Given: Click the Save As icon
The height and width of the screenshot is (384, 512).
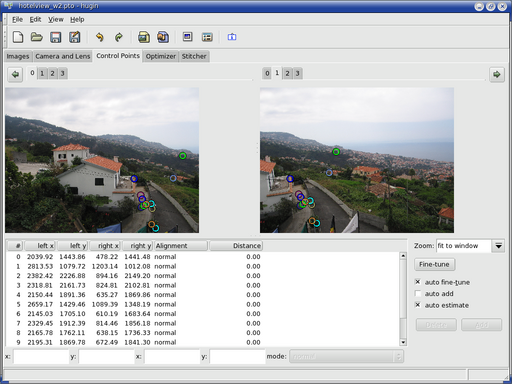Looking at the screenshot, I should [x=75, y=37].
